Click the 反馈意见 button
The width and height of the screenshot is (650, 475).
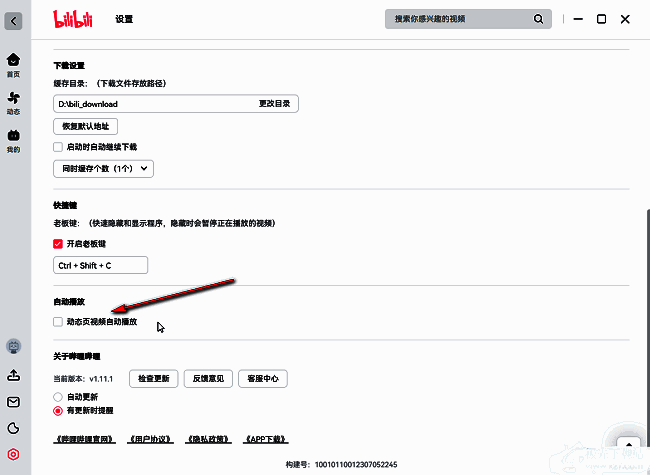click(x=208, y=378)
